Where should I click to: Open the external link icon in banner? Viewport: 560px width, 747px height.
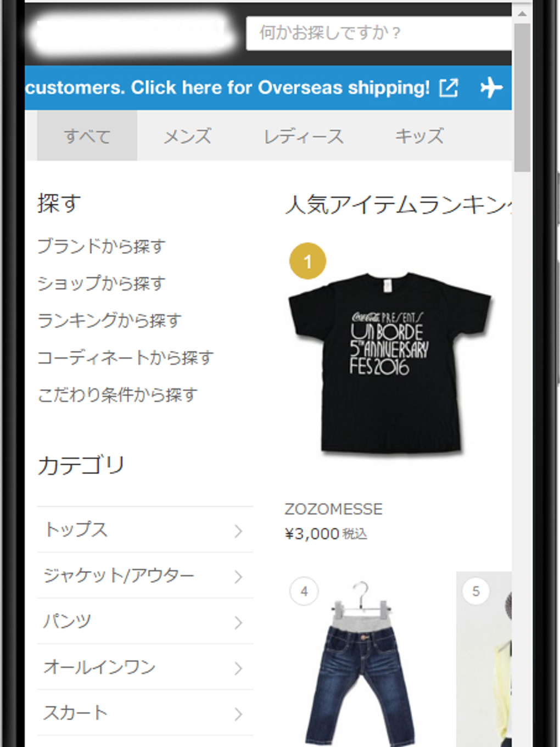tap(449, 87)
